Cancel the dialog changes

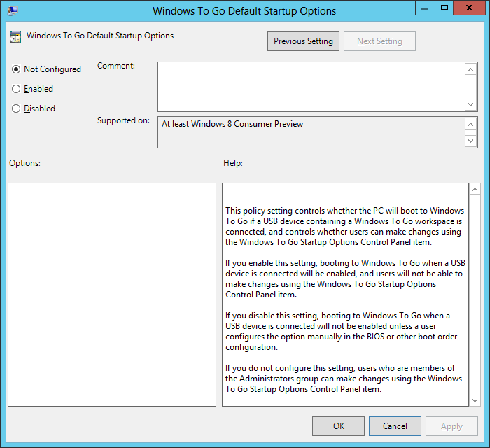pos(394,426)
